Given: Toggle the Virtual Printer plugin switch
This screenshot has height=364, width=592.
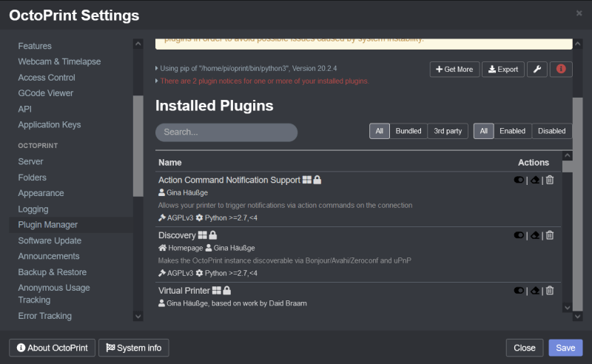Looking at the screenshot, I should [x=519, y=290].
